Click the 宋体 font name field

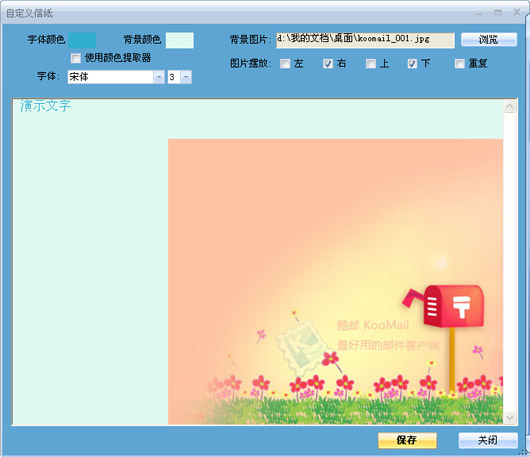tap(111, 77)
